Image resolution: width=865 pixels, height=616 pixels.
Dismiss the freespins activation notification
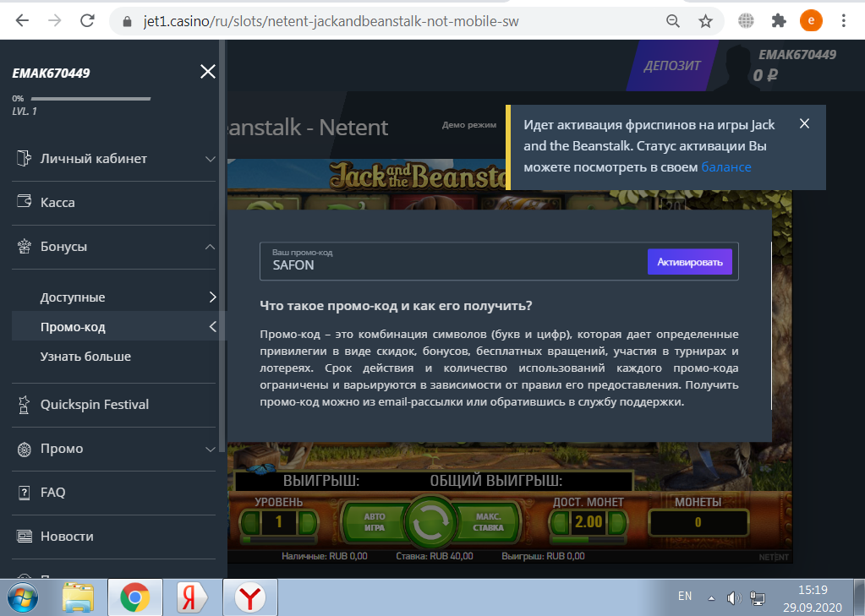click(804, 124)
